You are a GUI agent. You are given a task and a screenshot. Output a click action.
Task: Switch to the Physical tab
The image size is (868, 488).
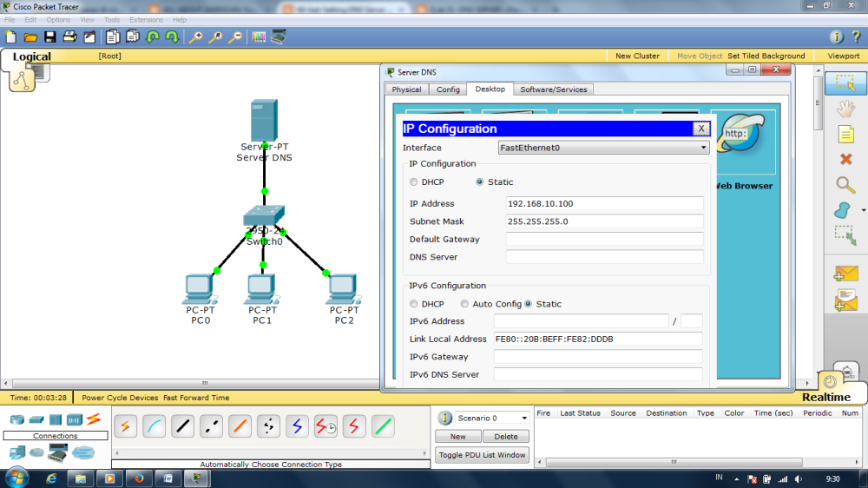coord(406,89)
